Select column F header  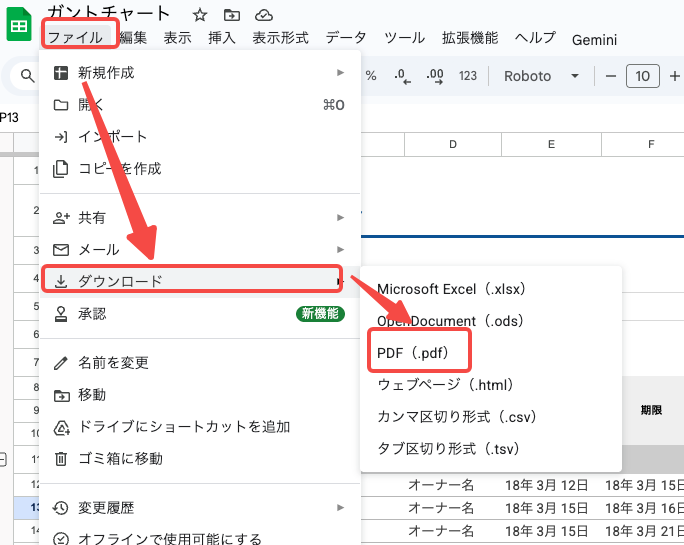coord(643,144)
